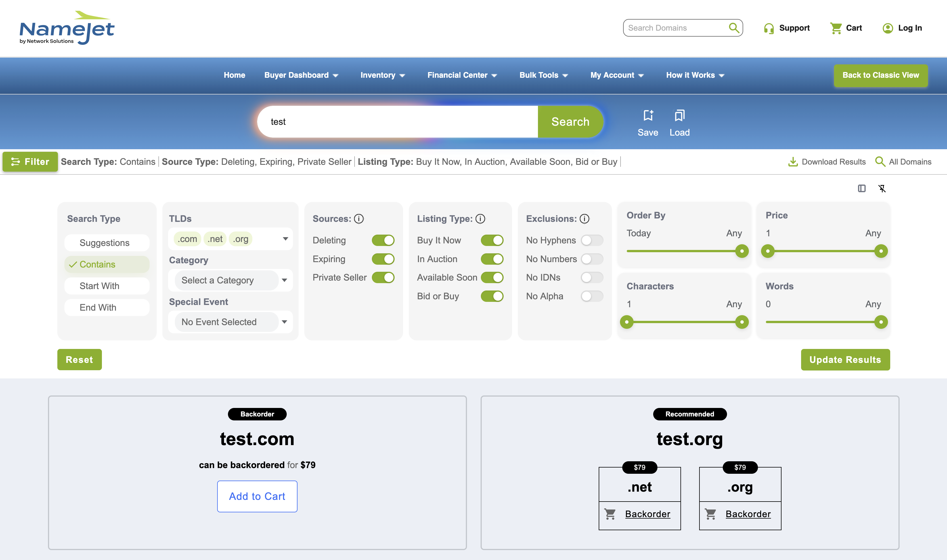
Task: Select Start With search type
Action: [x=107, y=286]
